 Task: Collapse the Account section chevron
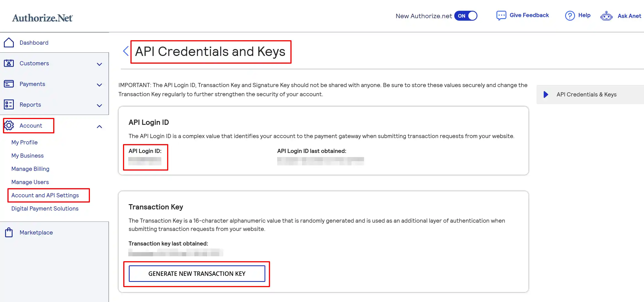100,126
